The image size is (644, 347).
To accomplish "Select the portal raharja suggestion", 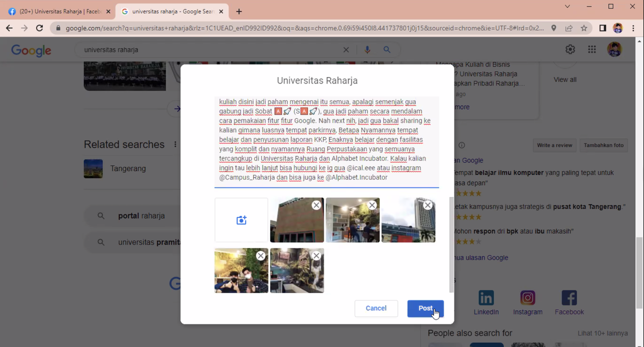I will coord(141,216).
